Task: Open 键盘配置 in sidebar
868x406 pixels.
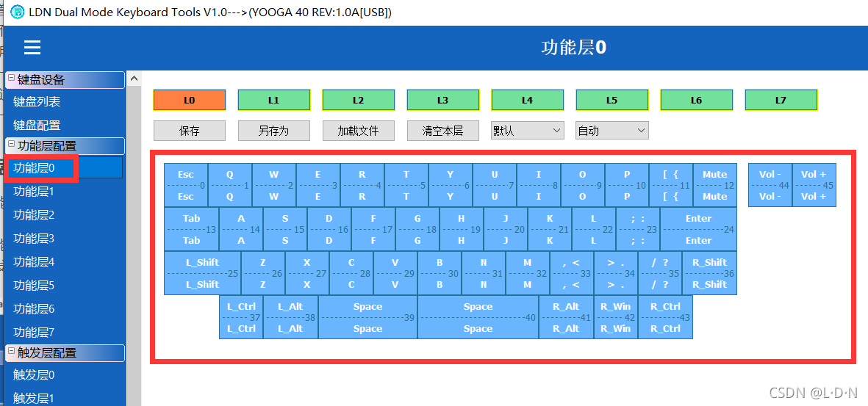Action: coord(37,125)
